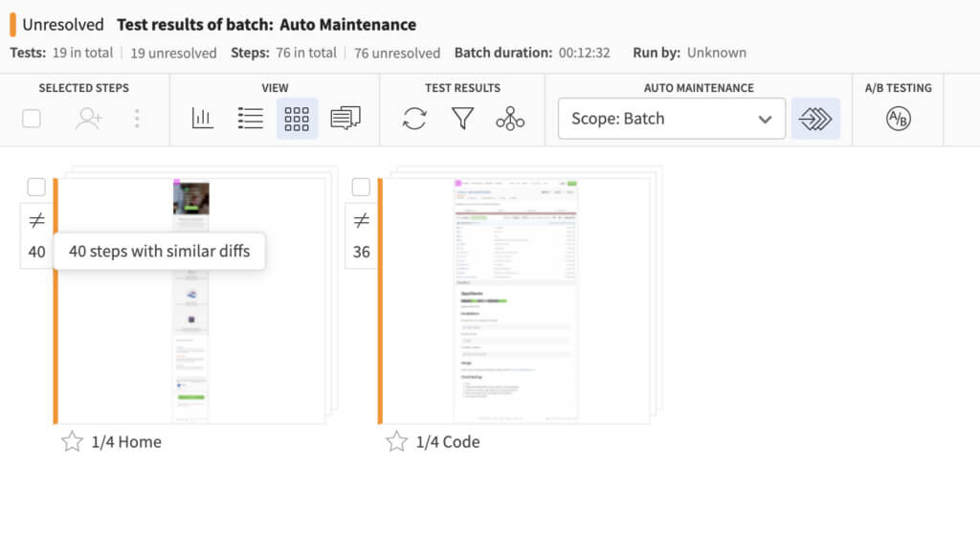The height and width of the screenshot is (558, 980).
Task: Open the Code step thumbnail
Action: [x=516, y=301]
